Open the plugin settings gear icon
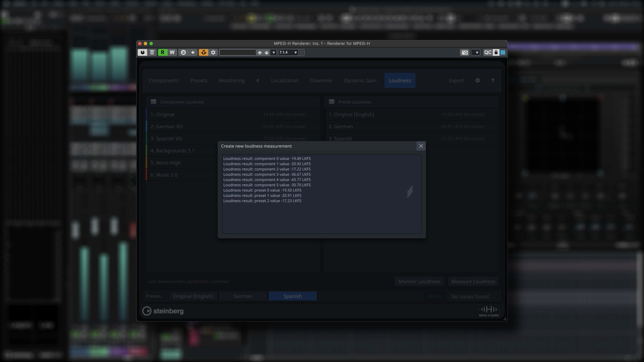 213,52
